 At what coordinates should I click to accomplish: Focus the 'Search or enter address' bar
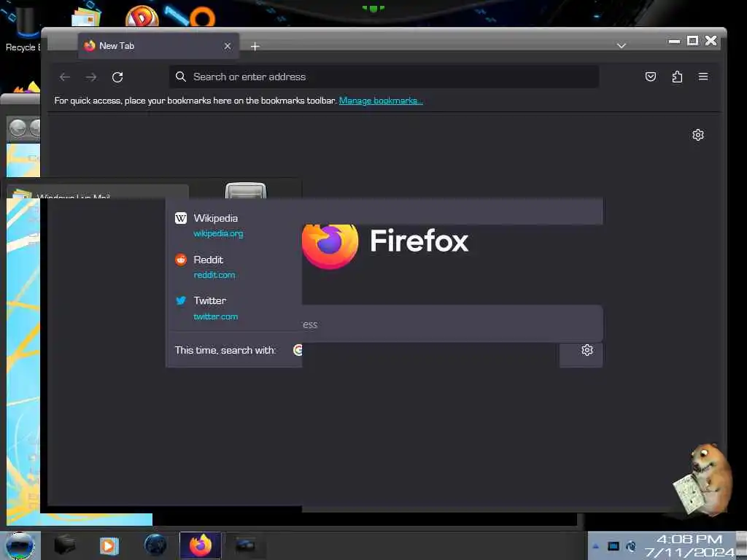384,77
